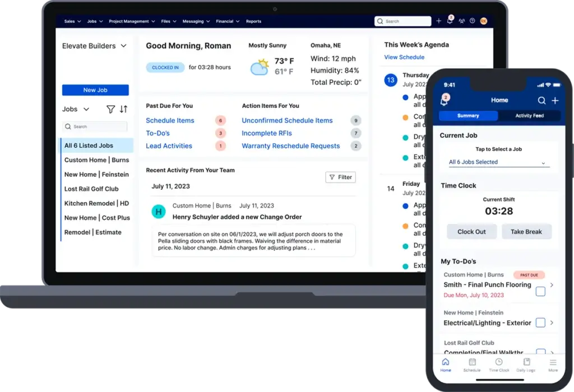Open the All 6 Jobs Selected job picker
Viewport: 574px width, 392px height.
tap(498, 162)
